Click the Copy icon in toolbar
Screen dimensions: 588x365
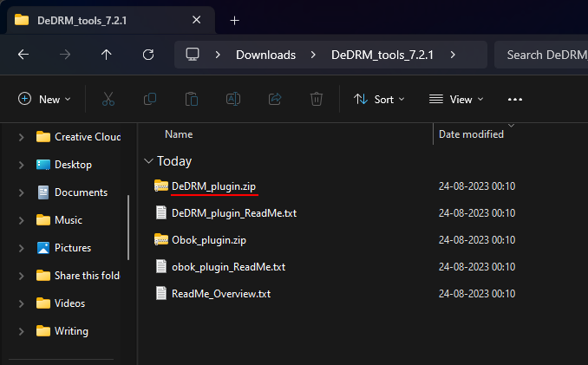(x=150, y=99)
